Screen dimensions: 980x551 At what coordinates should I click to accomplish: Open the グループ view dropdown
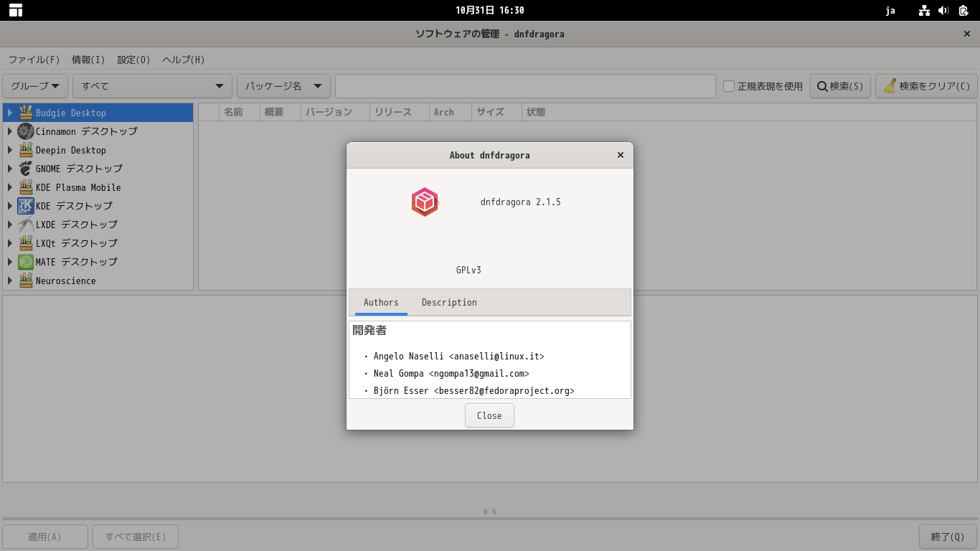coord(35,86)
